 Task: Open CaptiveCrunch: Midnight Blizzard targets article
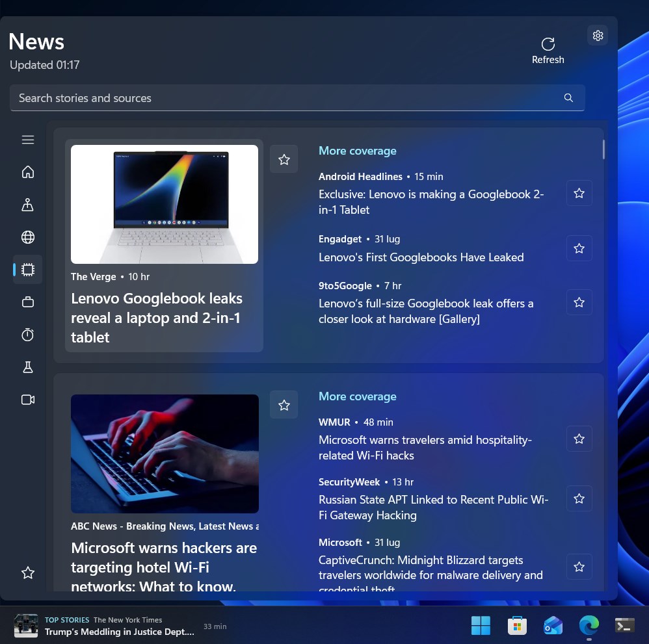point(430,575)
